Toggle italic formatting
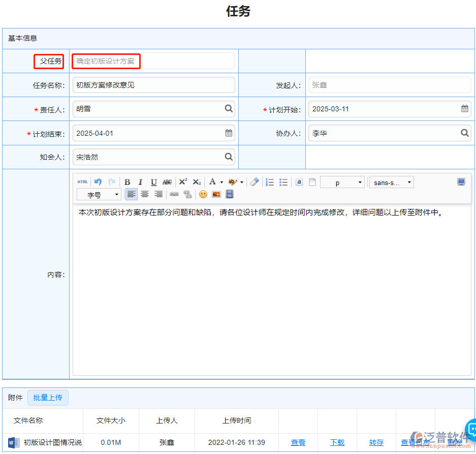This screenshot has height=454, width=476. tap(140, 181)
